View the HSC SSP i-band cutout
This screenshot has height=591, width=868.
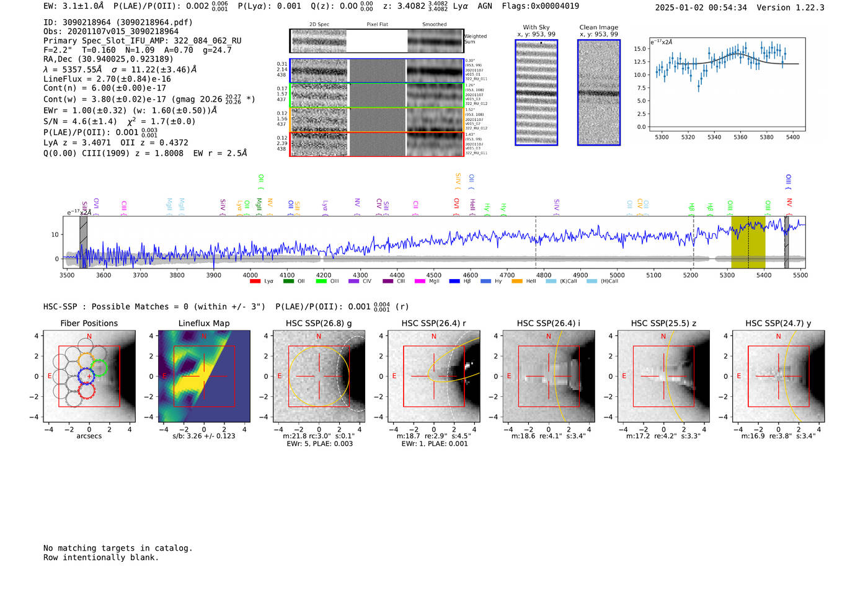click(549, 376)
